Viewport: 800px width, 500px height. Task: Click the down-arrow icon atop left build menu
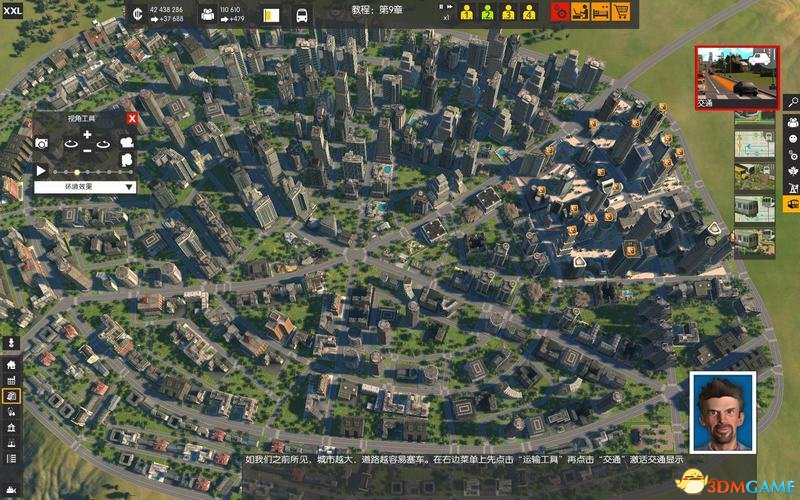[x=11, y=343]
